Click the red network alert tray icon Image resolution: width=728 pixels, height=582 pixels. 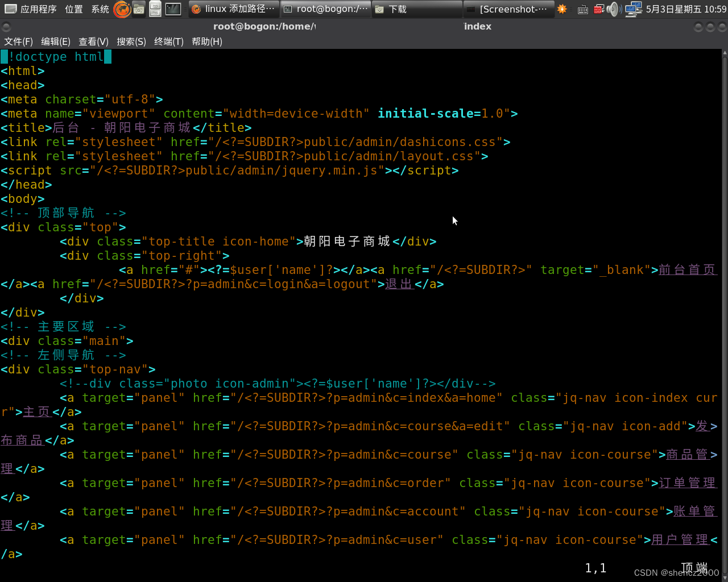598,9
